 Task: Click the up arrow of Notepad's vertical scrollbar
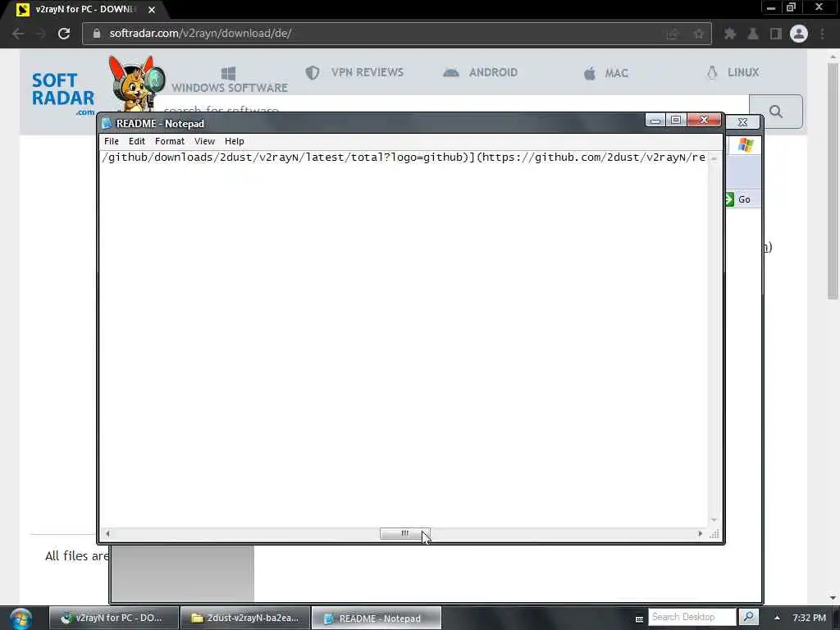click(714, 158)
